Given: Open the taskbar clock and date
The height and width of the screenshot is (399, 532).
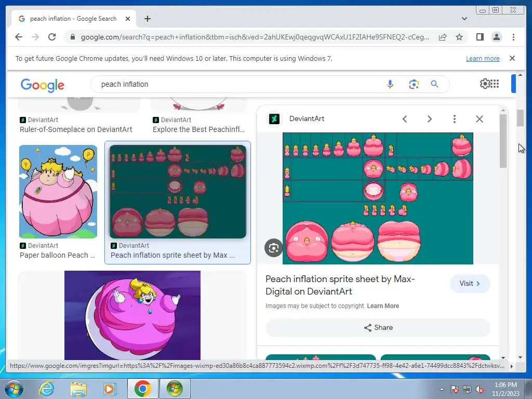Looking at the screenshot, I should (x=506, y=389).
